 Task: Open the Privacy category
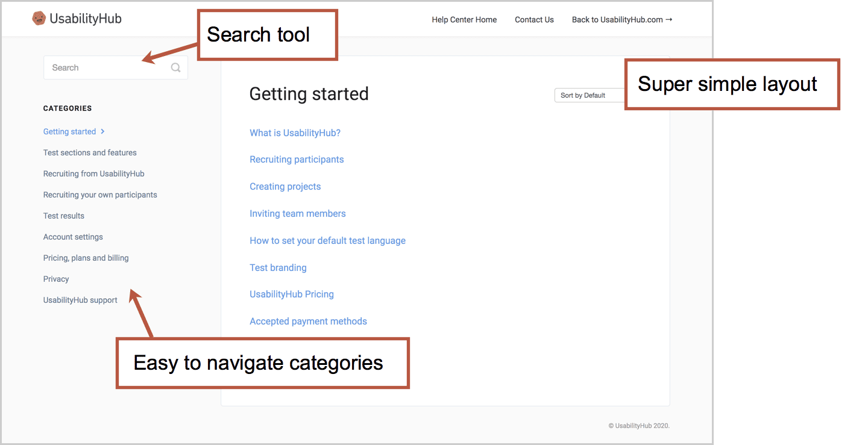(56, 279)
